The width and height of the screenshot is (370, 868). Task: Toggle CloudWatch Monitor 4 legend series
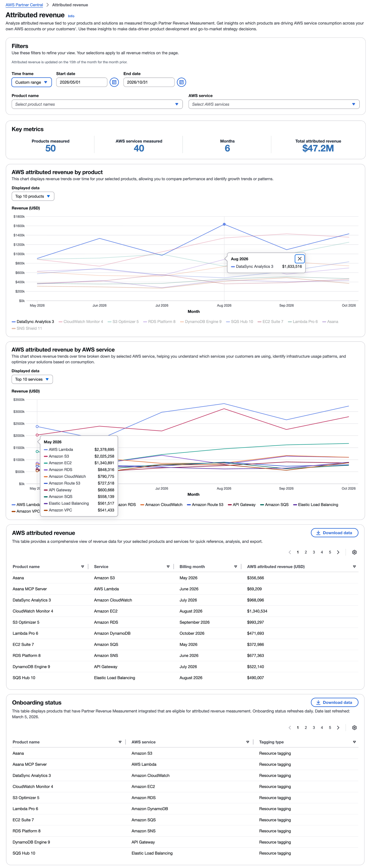[x=81, y=321]
